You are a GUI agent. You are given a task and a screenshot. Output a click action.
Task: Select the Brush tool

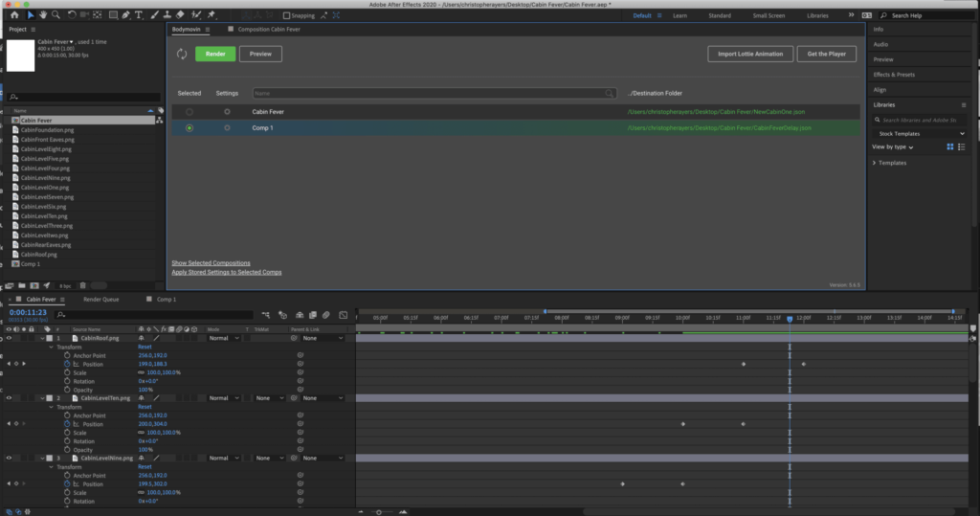point(154,15)
